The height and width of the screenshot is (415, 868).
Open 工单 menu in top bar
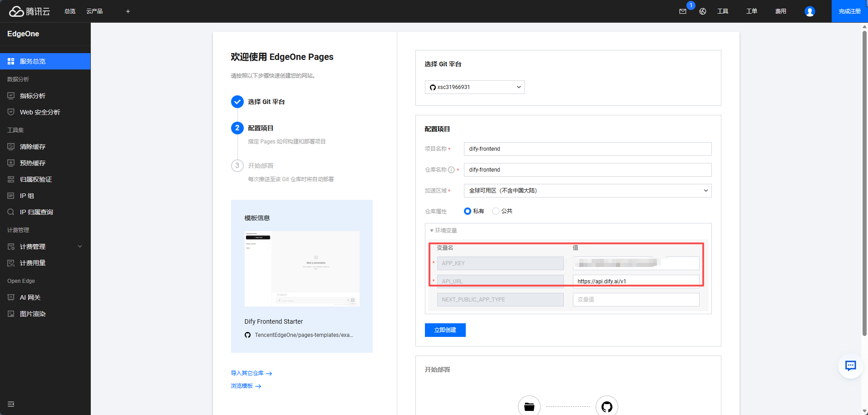click(x=752, y=11)
